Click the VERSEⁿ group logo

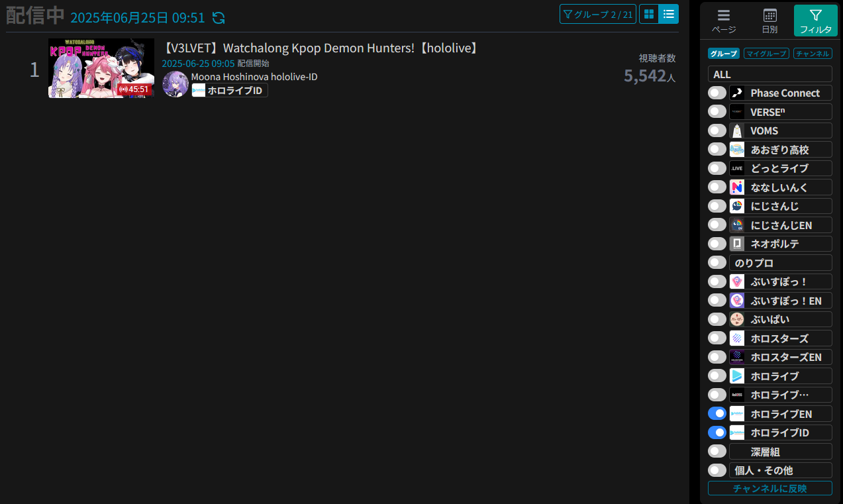pyautogui.click(x=737, y=112)
